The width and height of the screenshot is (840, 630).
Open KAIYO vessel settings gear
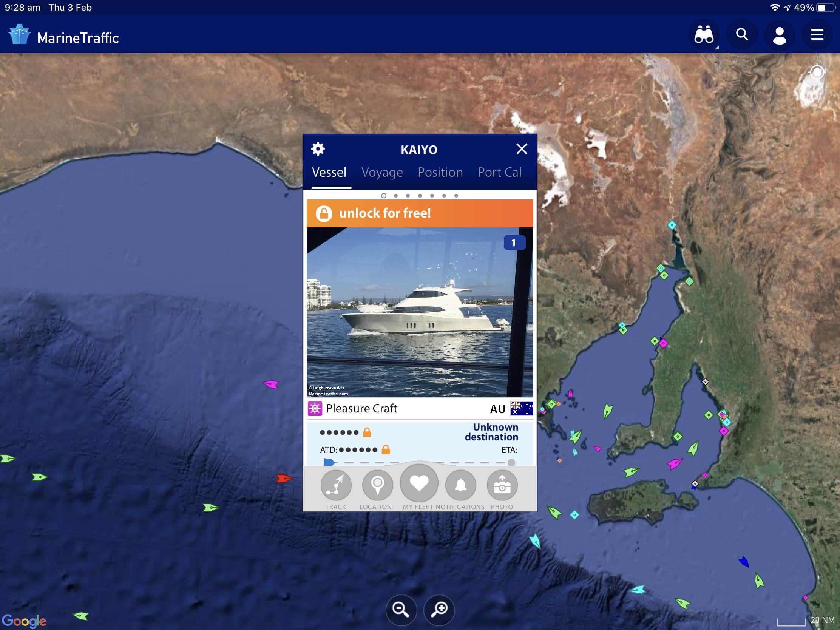coord(318,149)
